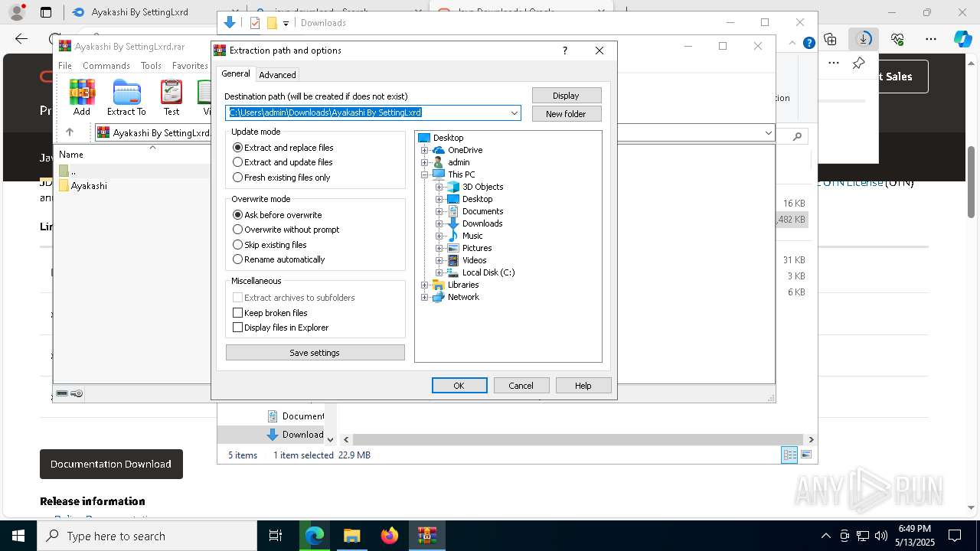Image resolution: width=980 pixels, height=551 pixels.
Task: Click the Name column header in WinRAR
Action: point(71,155)
